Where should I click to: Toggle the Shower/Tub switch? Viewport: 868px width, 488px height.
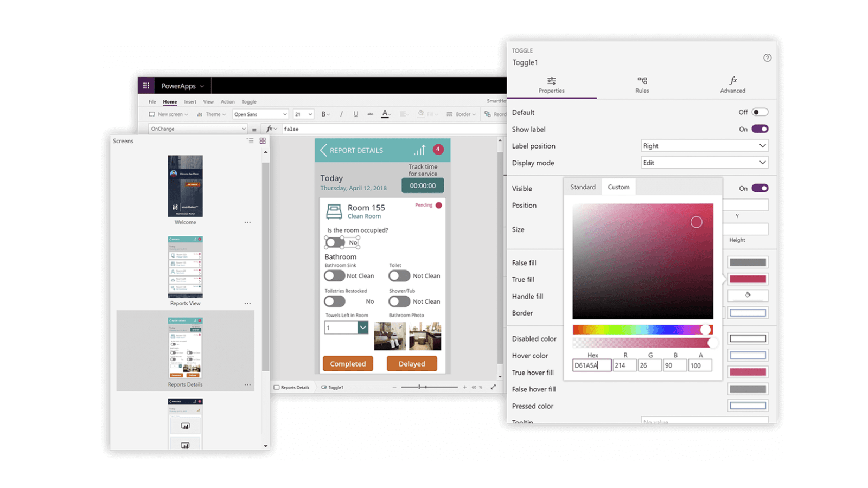(x=399, y=301)
